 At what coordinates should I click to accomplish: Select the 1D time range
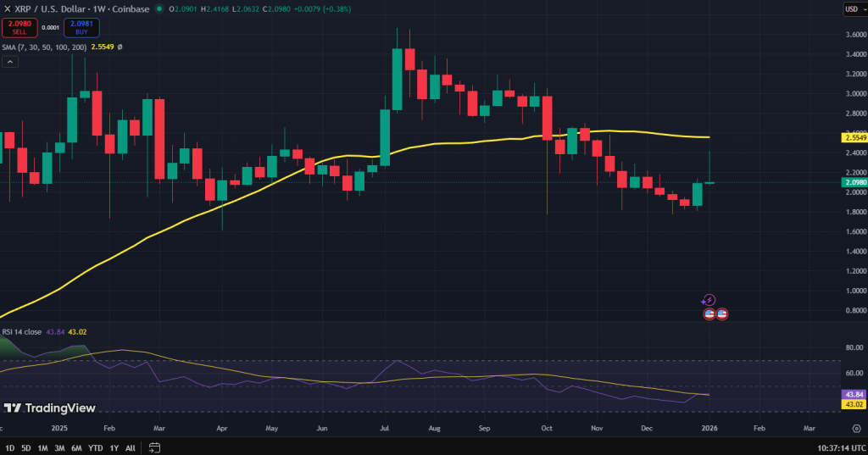click(9, 448)
